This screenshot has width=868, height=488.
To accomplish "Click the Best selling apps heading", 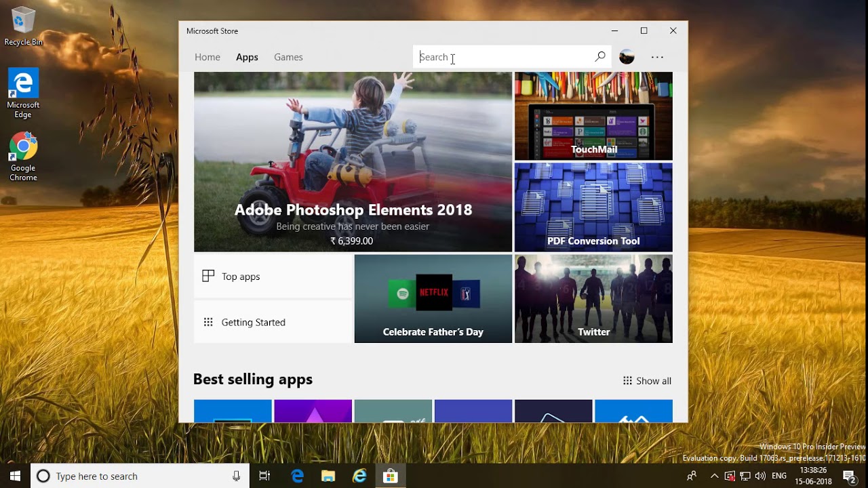I will point(253,380).
